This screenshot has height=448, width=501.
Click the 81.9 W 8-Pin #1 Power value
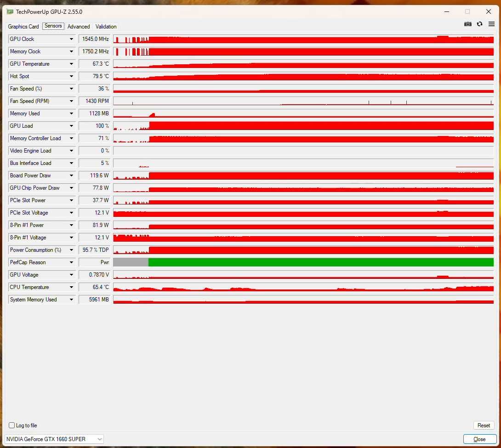point(95,225)
